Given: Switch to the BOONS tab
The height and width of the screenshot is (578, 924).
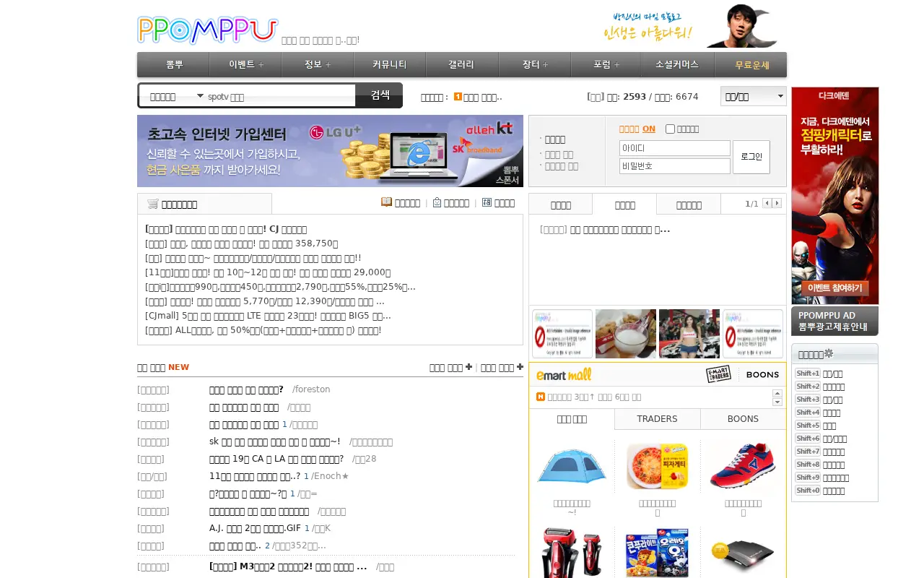Looking at the screenshot, I should [743, 419].
